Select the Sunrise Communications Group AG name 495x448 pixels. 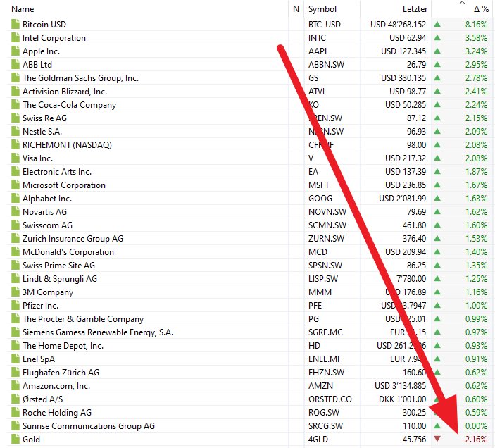pyautogui.click(x=89, y=426)
